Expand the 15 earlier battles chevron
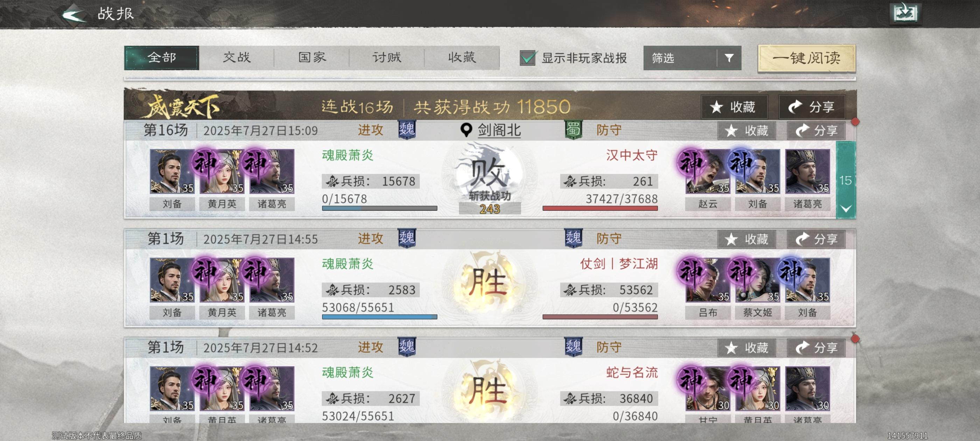 (845, 209)
